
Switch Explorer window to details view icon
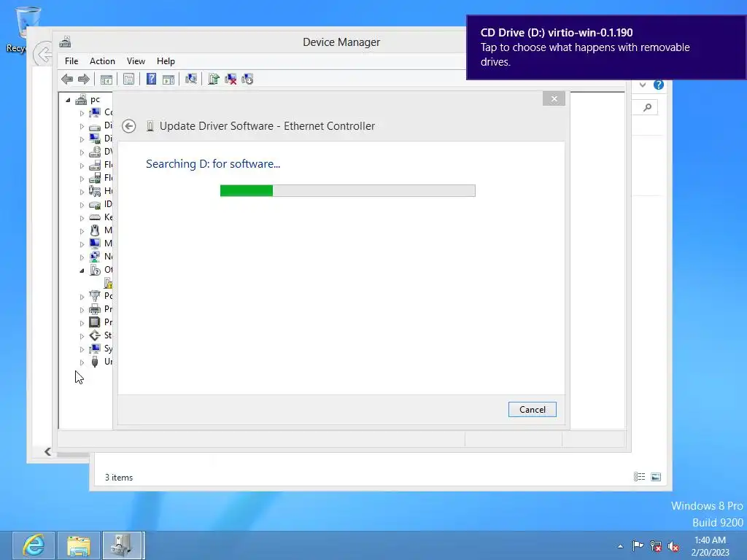pos(639,477)
